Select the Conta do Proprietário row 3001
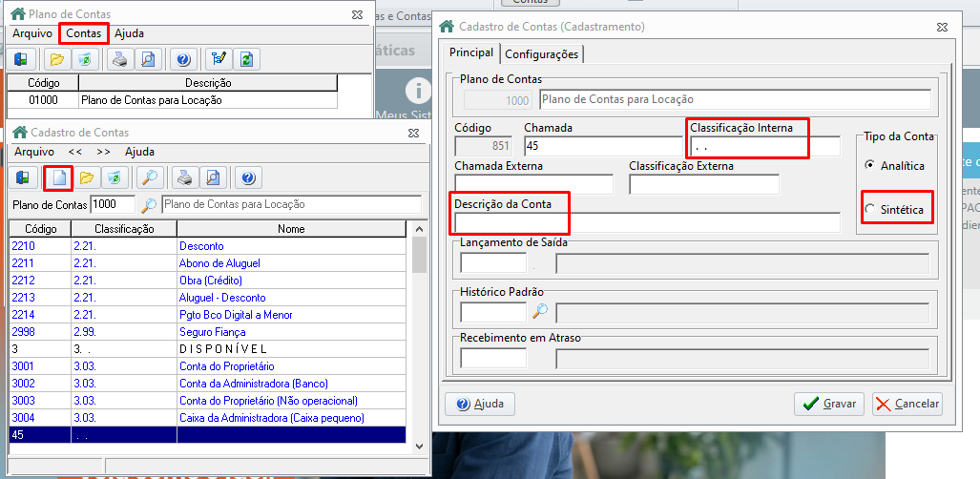 [207, 366]
